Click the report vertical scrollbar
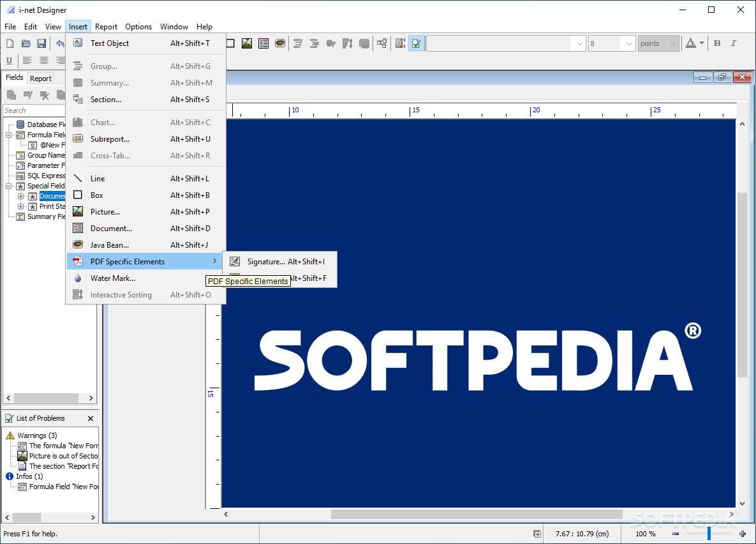The width and height of the screenshot is (756, 544). pyautogui.click(x=742, y=285)
